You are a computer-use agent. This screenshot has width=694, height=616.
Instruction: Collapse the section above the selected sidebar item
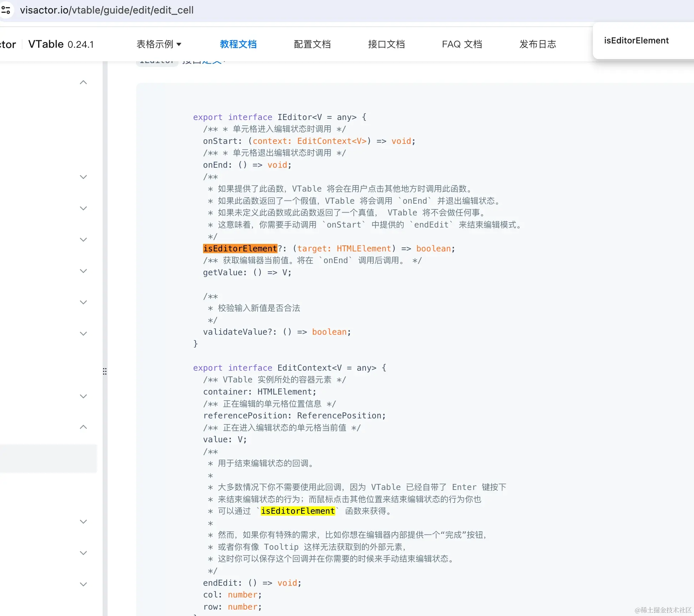pos(83,427)
